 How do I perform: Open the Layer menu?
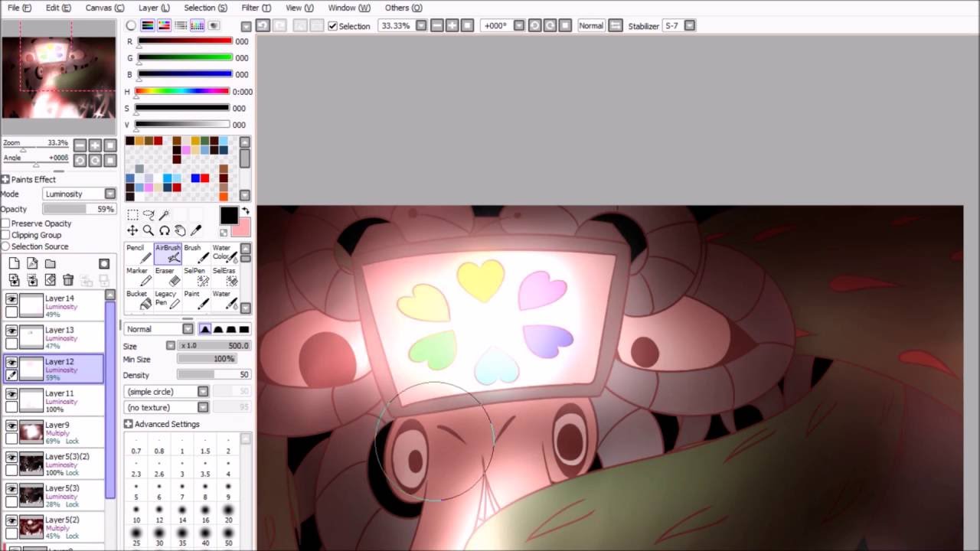(154, 8)
